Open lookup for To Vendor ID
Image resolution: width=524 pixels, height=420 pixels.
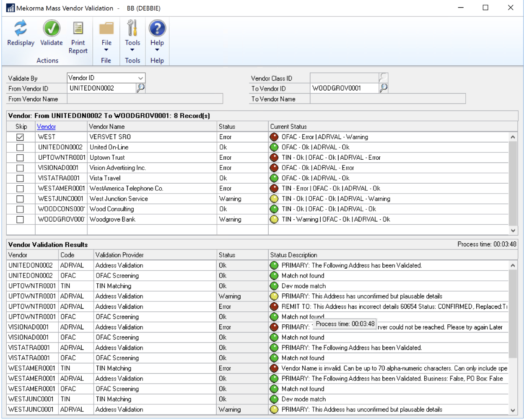point(383,88)
